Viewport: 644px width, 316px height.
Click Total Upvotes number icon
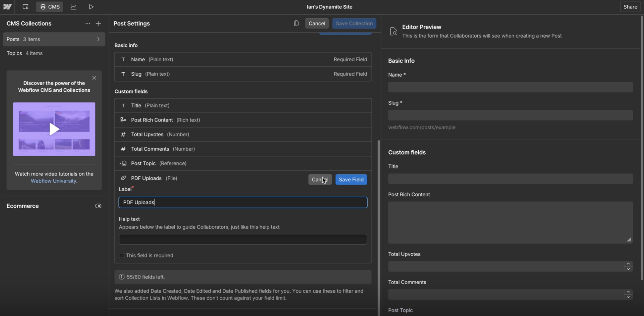click(123, 135)
